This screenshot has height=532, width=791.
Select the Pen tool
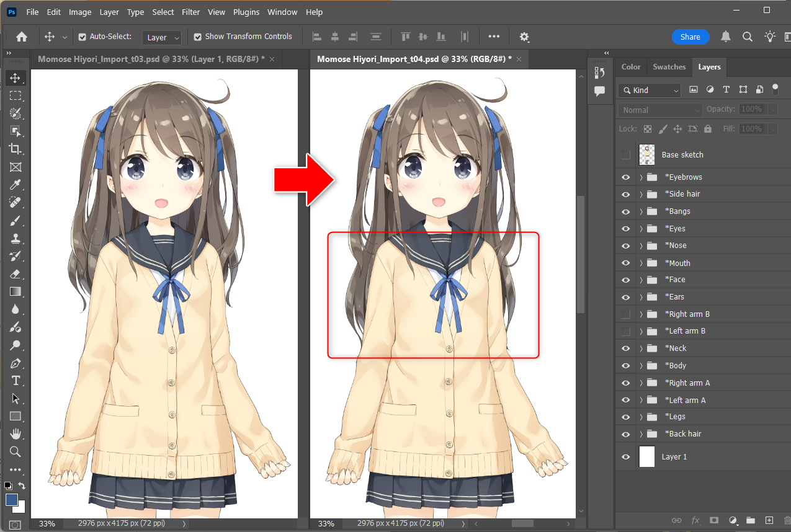[x=15, y=363]
